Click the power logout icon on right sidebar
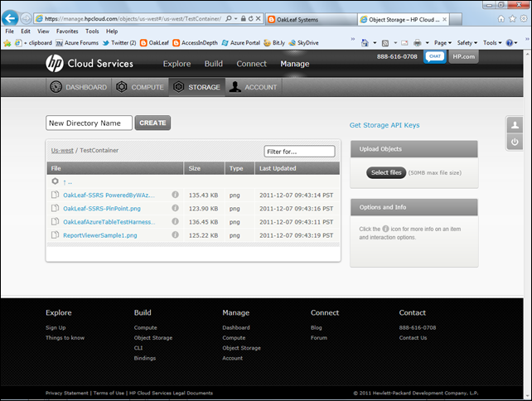 pos(515,142)
